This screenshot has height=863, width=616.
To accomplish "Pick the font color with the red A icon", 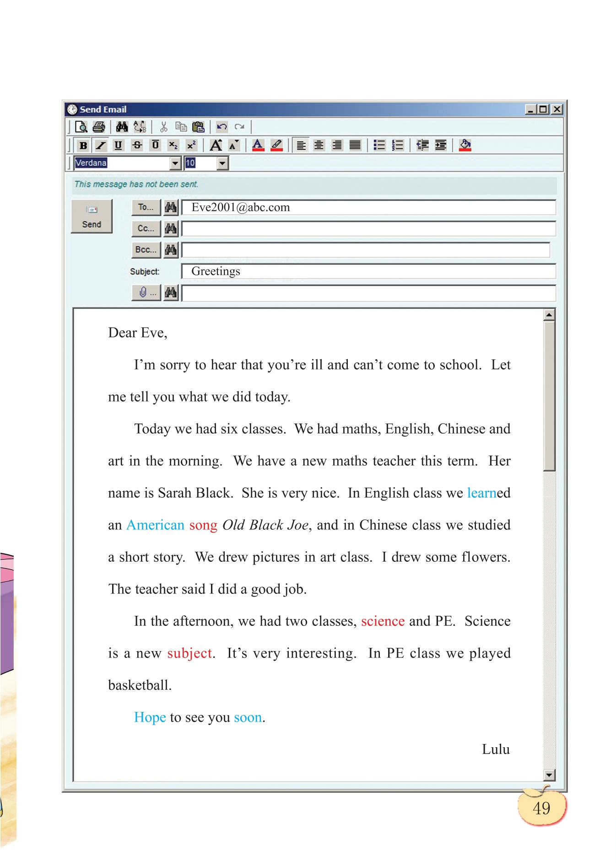I will (x=258, y=146).
